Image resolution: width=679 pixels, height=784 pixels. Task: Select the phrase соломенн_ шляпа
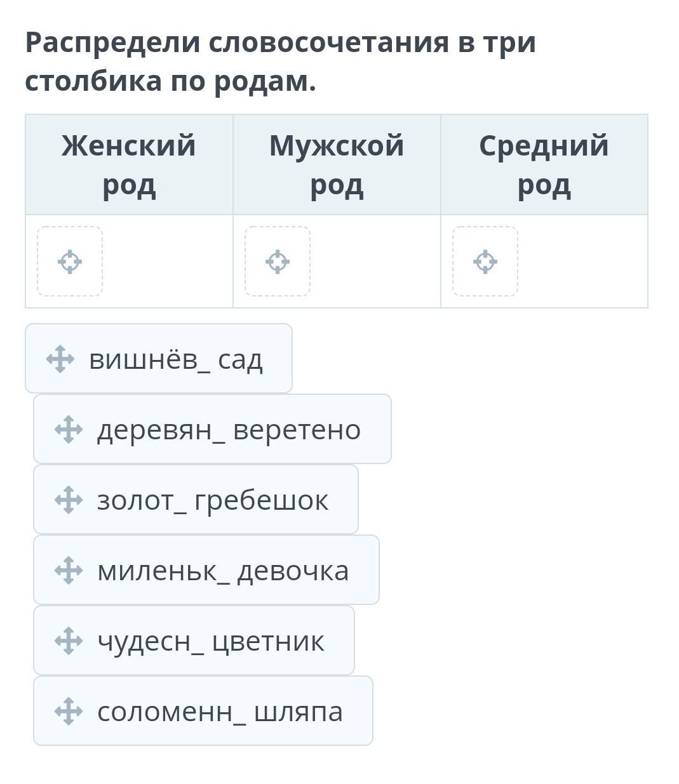click(x=220, y=712)
